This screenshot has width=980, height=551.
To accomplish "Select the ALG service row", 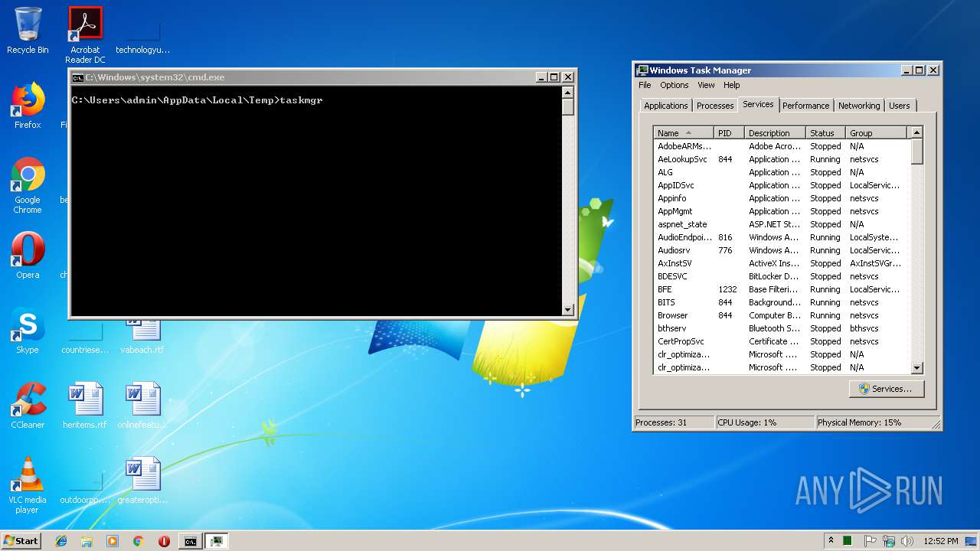I will [x=782, y=172].
